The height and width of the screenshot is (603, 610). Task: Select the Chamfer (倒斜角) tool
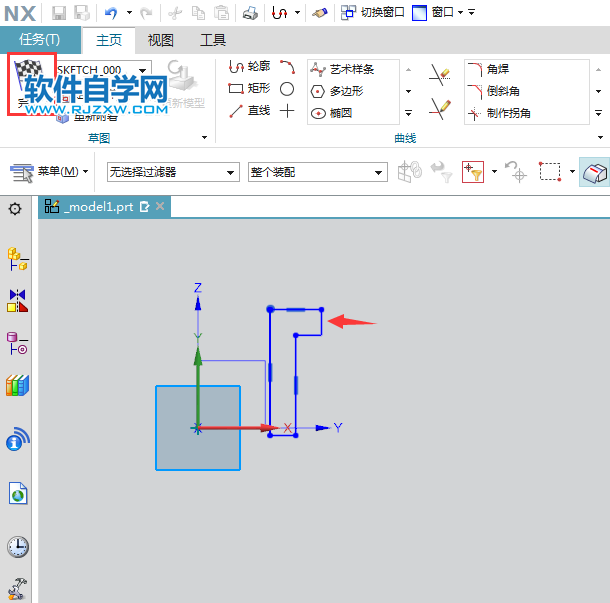(494, 91)
